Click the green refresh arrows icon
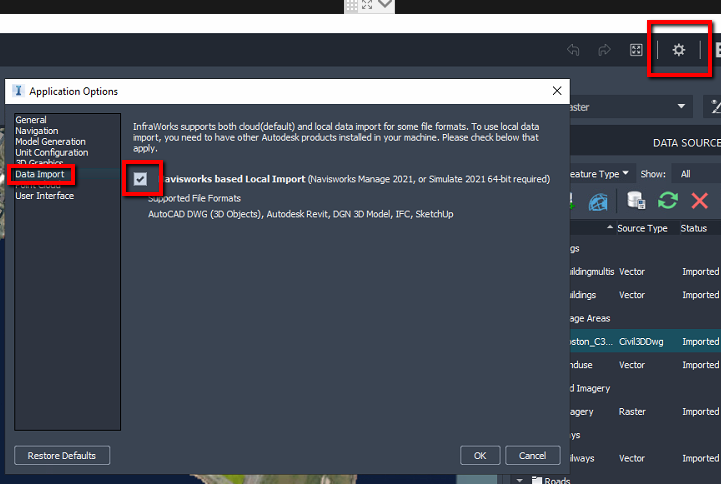Screen dimensions: 721x484 (668, 200)
